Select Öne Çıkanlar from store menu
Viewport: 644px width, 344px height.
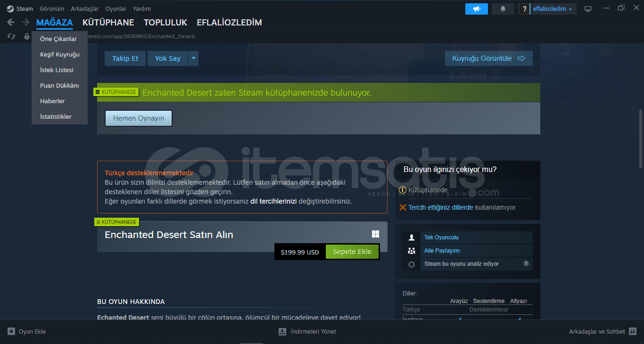(x=59, y=39)
